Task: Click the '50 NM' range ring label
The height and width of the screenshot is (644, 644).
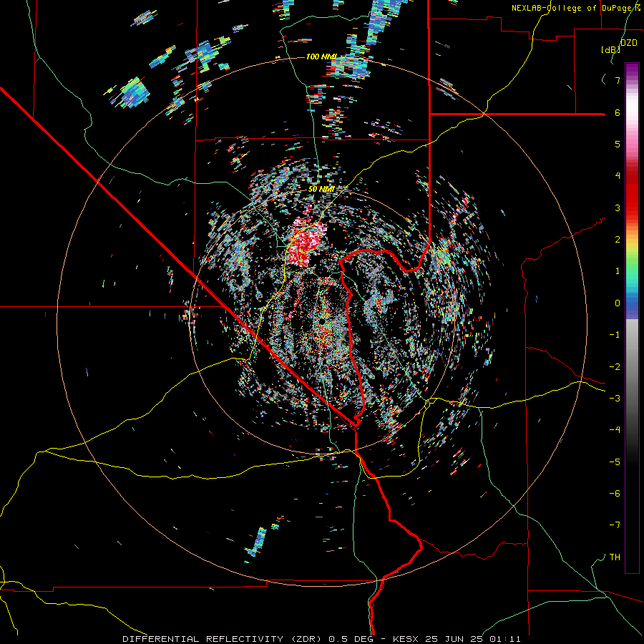Action: [321, 190]
